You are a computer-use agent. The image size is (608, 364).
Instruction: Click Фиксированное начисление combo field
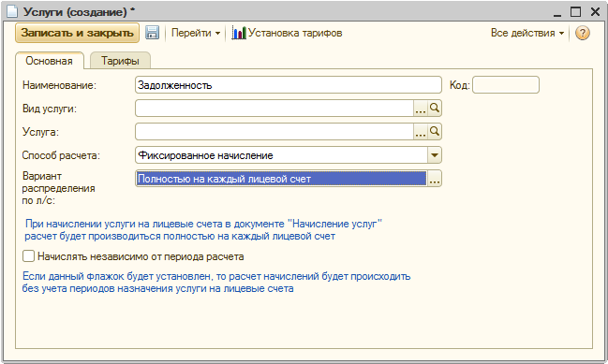coord(282,155)
